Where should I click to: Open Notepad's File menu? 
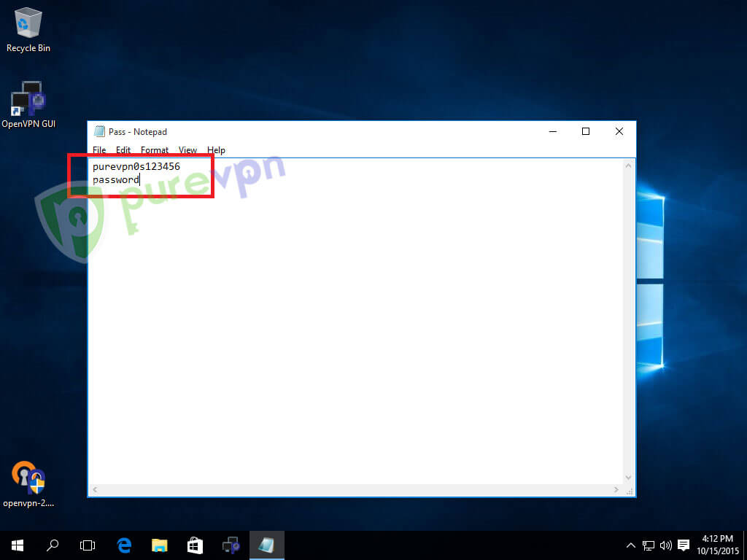pos(99,150)
